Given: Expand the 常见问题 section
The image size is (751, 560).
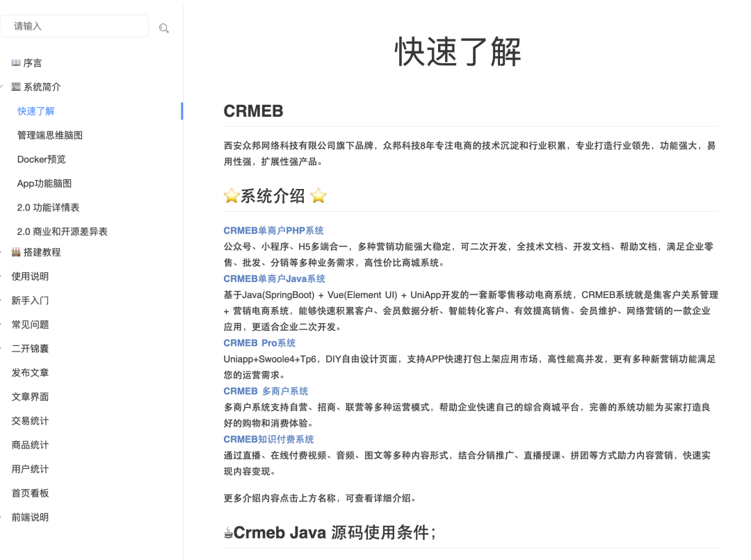Looking at the screenshot, I should pyautogui.click(x=30, y=324).
